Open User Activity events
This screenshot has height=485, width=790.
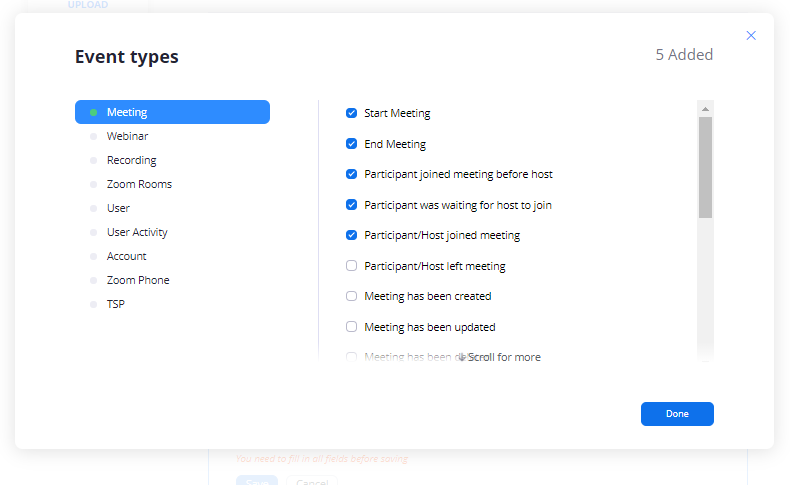click(137, 232)
